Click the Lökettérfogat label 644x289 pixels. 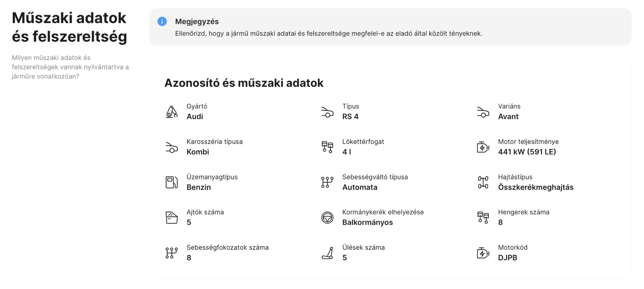point(363,142)
